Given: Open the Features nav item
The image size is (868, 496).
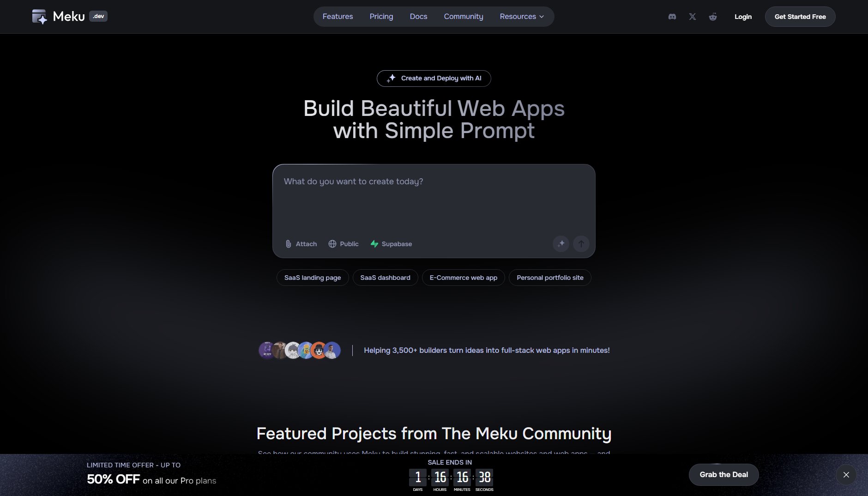Looking at the screenshot, I should [x=338, y=17].
